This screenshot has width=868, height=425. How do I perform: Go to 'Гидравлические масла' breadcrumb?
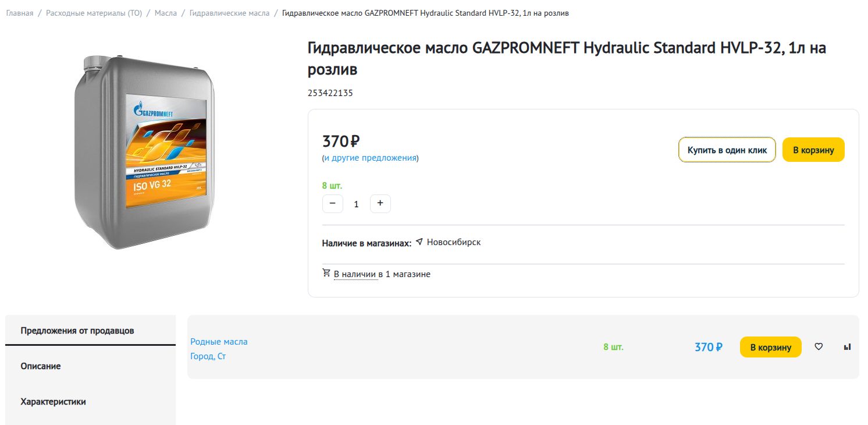click(229, 13)
